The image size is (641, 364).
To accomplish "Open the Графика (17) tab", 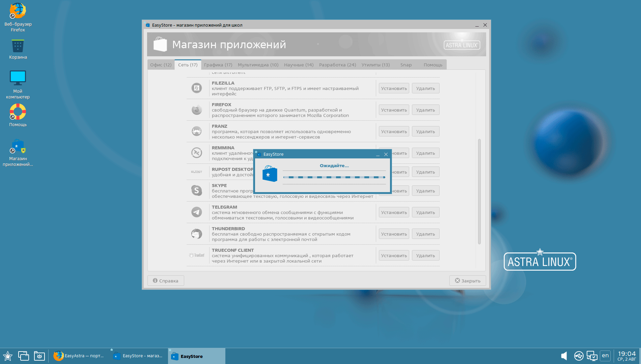I will [218, 65].
